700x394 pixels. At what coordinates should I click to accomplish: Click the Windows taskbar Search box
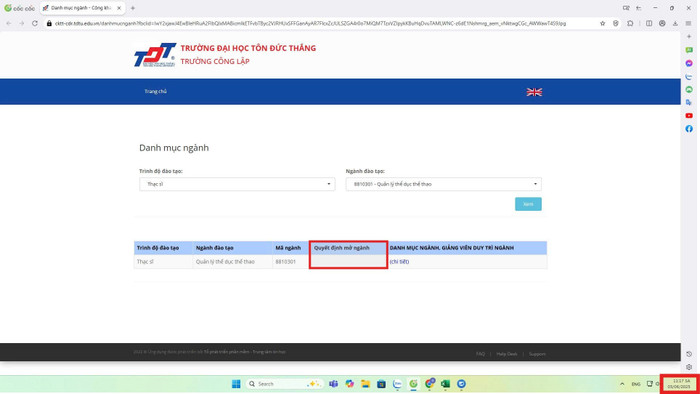click(284, 384)
